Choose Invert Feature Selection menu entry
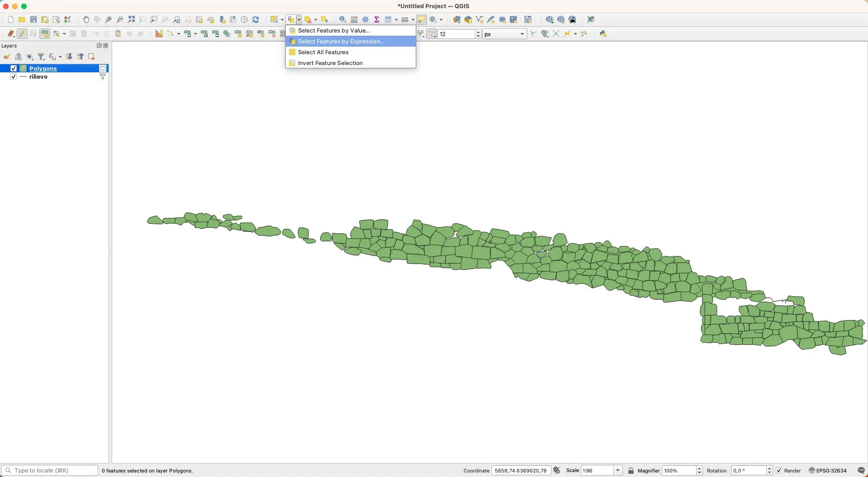Viewport: 868px width, 477px height. click(x=330, y=63)
